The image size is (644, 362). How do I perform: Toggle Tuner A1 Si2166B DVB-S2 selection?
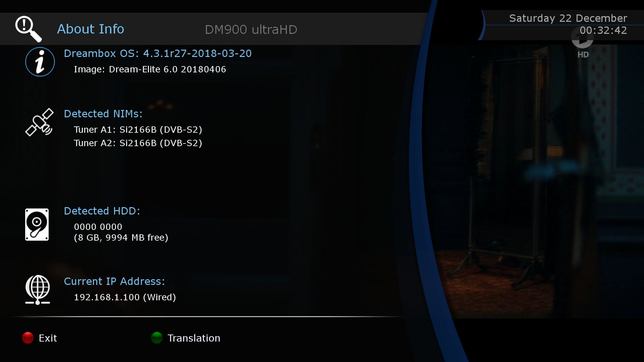click(138, 129)
